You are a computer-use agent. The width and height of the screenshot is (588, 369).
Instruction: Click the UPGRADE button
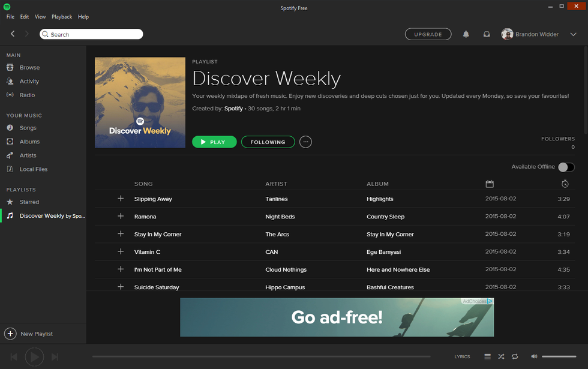coord(428,34)
